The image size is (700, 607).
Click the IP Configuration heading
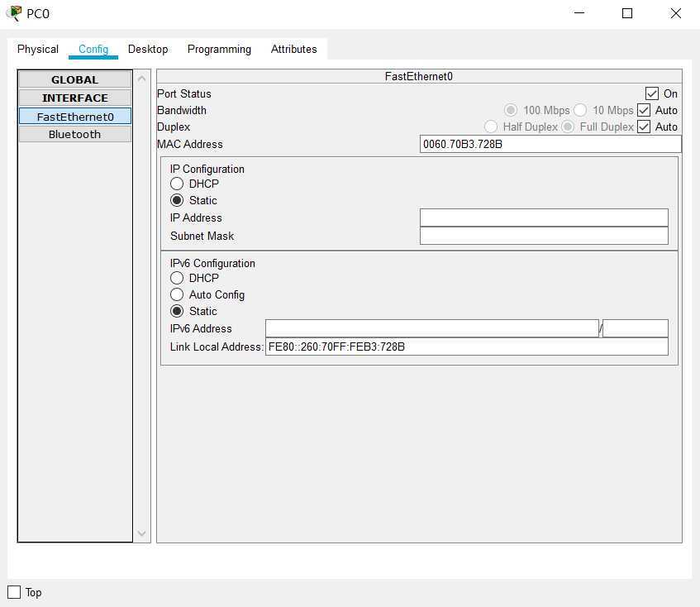click(207, 170)
